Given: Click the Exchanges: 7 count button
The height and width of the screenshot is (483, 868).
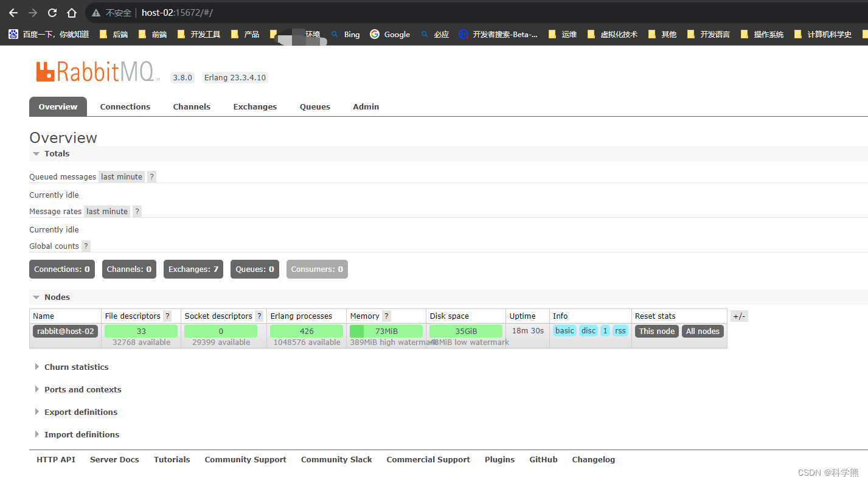Looking at the screenshot, I should 193,269.
